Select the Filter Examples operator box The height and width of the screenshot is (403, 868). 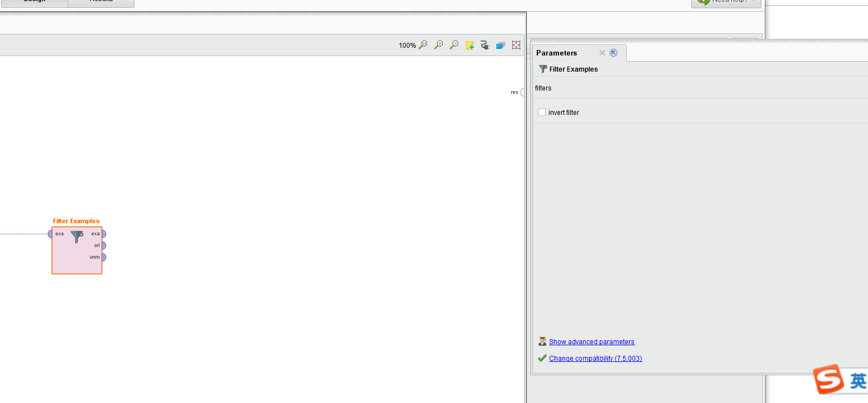click(x=77, y=250)
